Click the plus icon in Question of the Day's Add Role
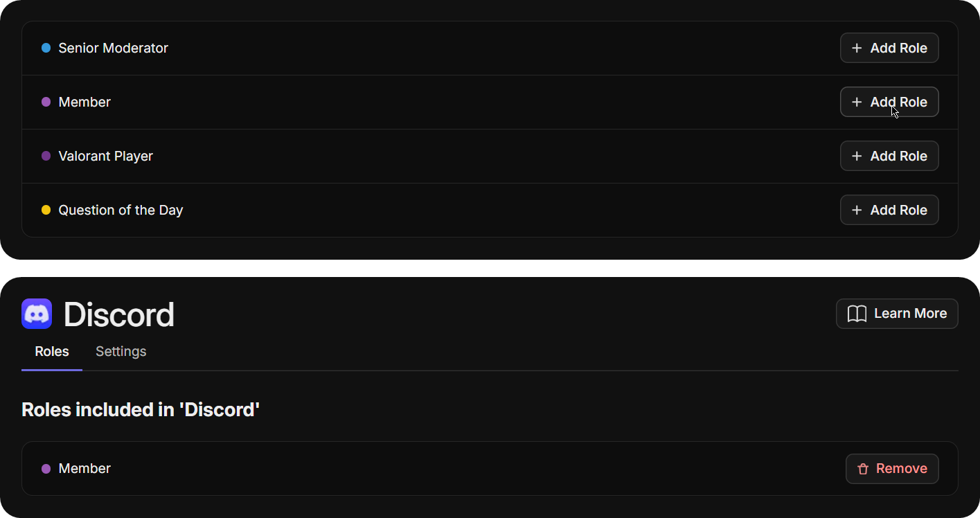 point(857,210)
